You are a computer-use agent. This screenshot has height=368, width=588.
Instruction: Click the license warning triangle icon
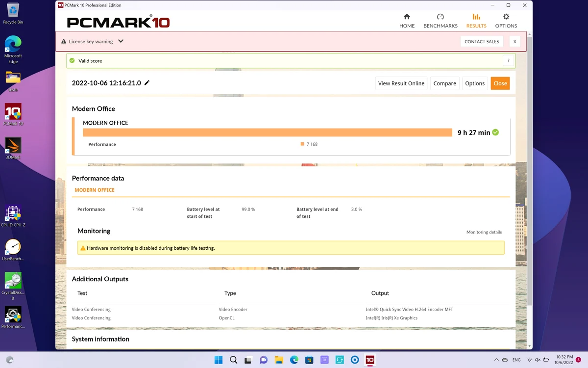tap(64, 42)
